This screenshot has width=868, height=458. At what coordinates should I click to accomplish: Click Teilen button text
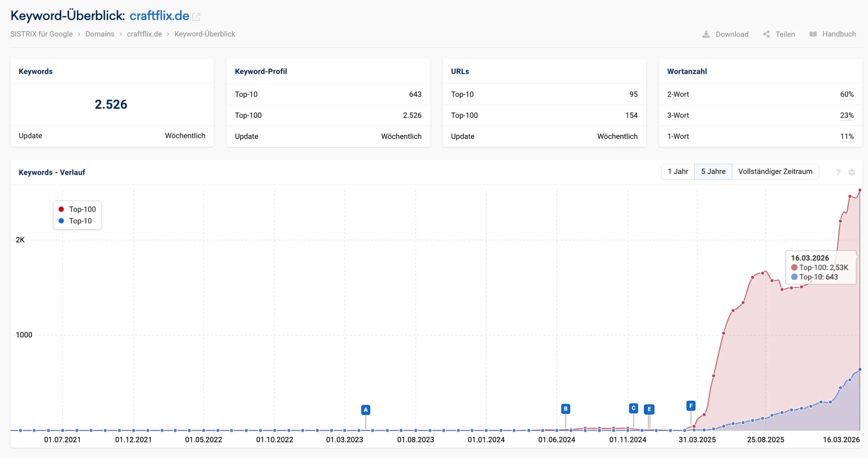(785, 34)
